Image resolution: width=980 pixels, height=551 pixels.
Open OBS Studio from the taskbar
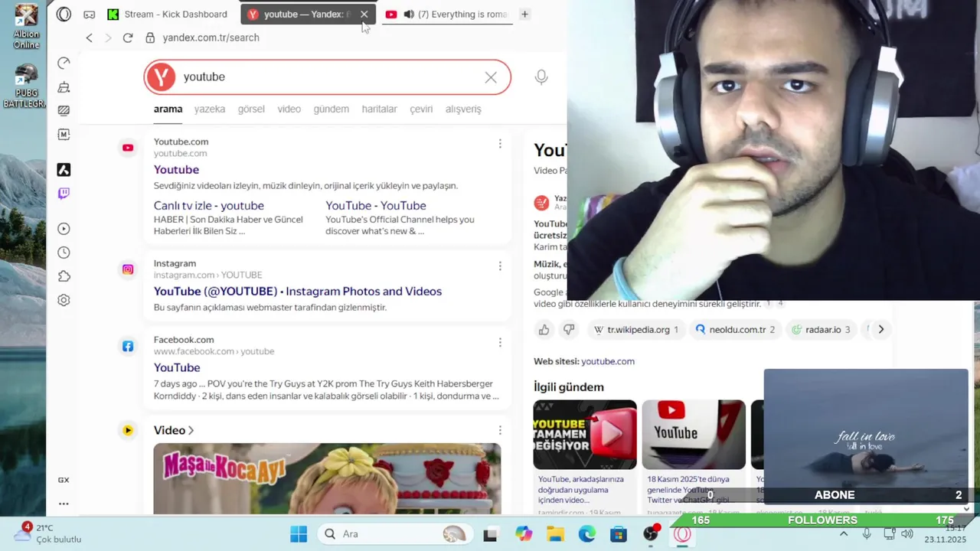[x=651, y=534]
